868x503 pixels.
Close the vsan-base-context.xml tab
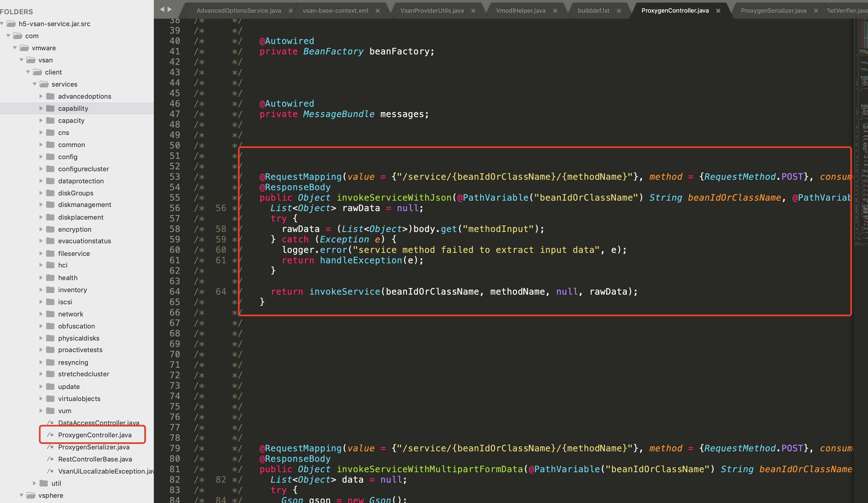[x=377, y=11]
